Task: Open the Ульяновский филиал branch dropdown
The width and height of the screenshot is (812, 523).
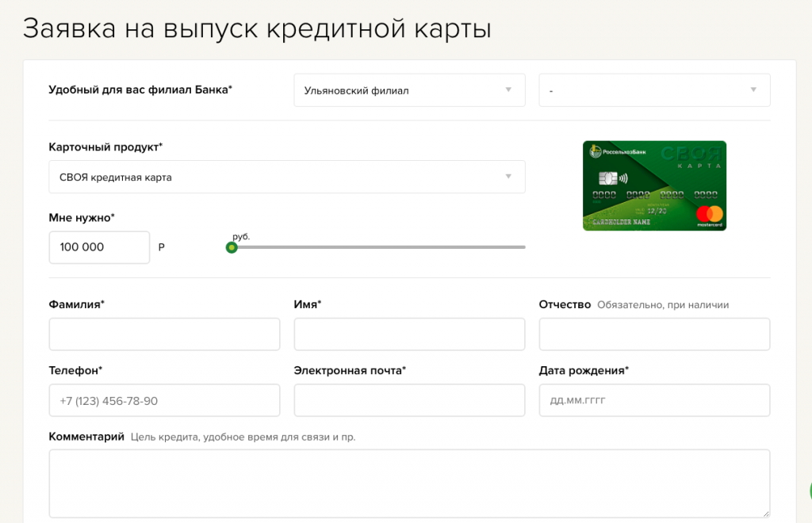Action: [x=408, y=90]
